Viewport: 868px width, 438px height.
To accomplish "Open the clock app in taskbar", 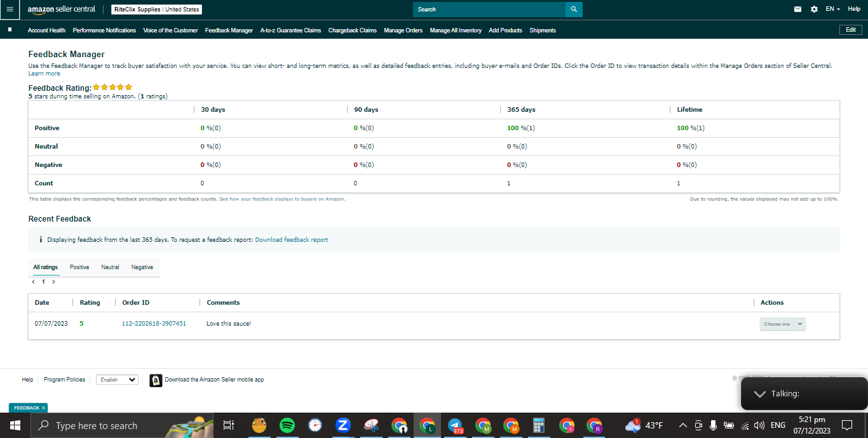I will [315, 425].
